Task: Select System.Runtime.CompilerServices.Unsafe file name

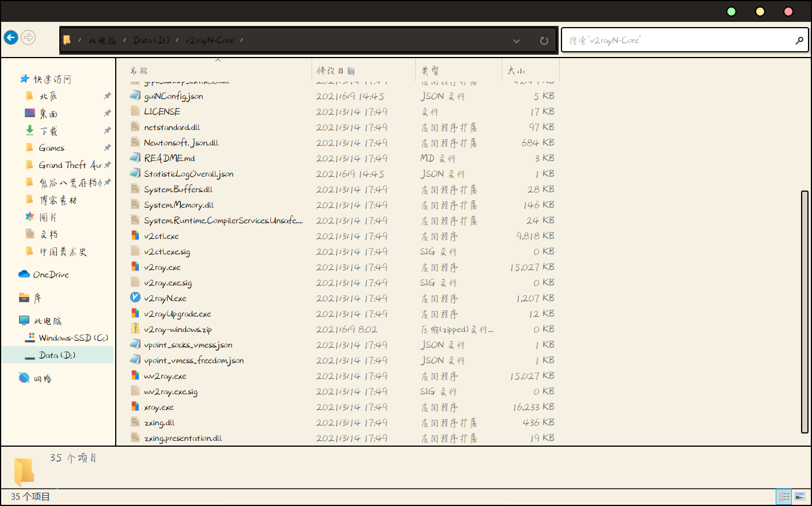Action: [x=223, y=220]
